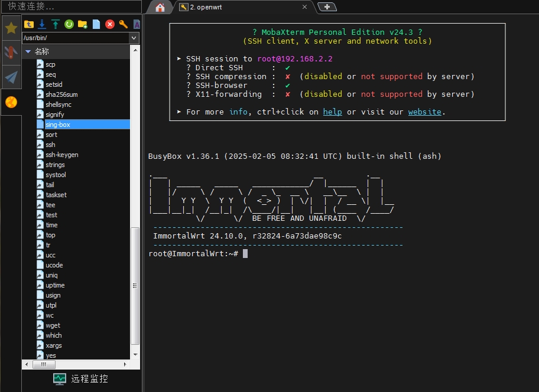Select the usign file
This screenshot has width=539, height=392.
[x=53, y=295]
